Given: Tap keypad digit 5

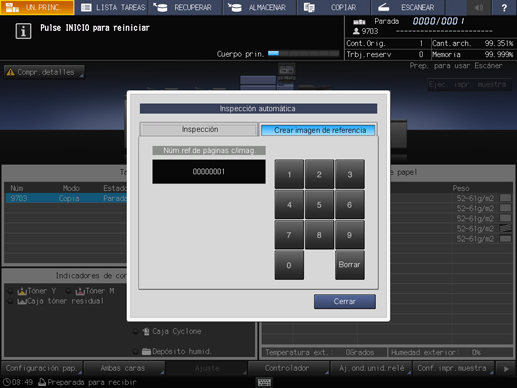Looking at the screenshot, I should [x=319, y=205].
